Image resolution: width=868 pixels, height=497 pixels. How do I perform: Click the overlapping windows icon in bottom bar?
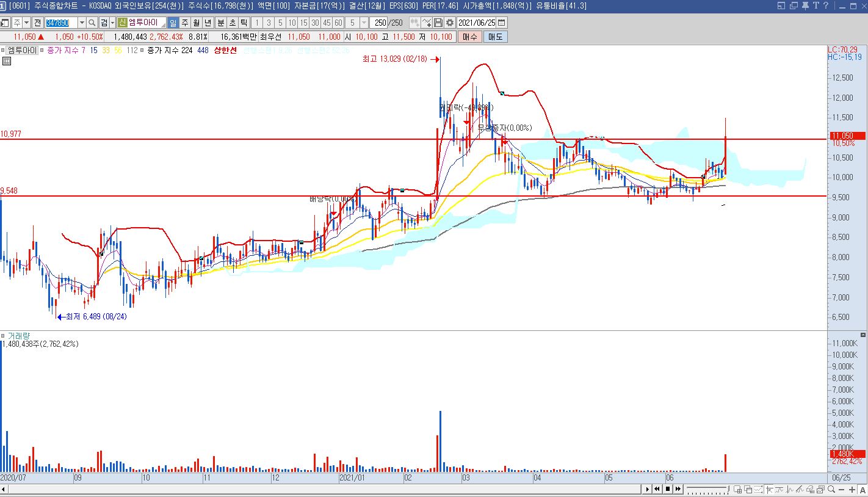(x=748, y=490)
